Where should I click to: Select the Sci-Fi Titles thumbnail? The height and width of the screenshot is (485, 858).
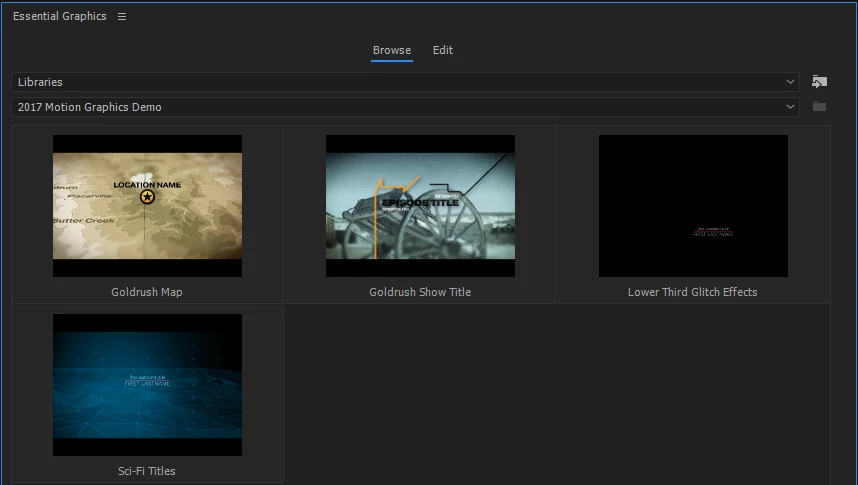click(x=147, y=385)
